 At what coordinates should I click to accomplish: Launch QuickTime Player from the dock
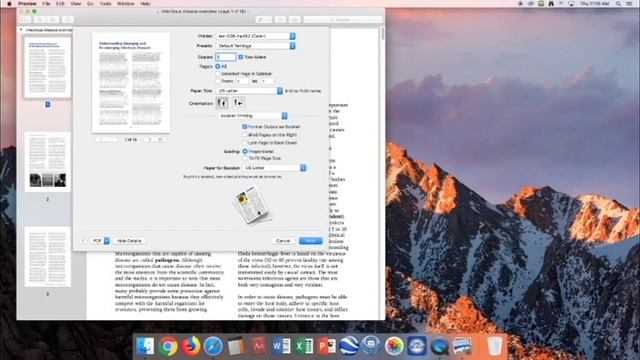pyautogui.click(x=439, y=346)
